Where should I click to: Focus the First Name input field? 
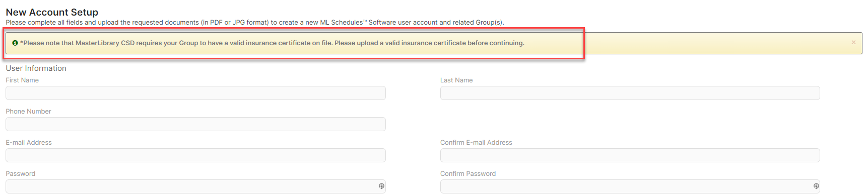(x=195, y=93)
